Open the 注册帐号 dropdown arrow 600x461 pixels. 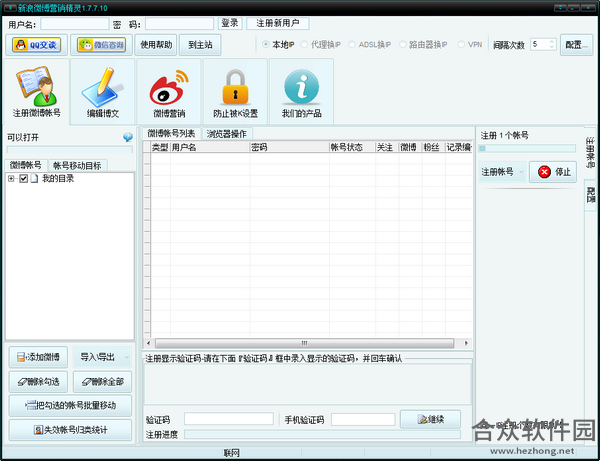(521, 172)
